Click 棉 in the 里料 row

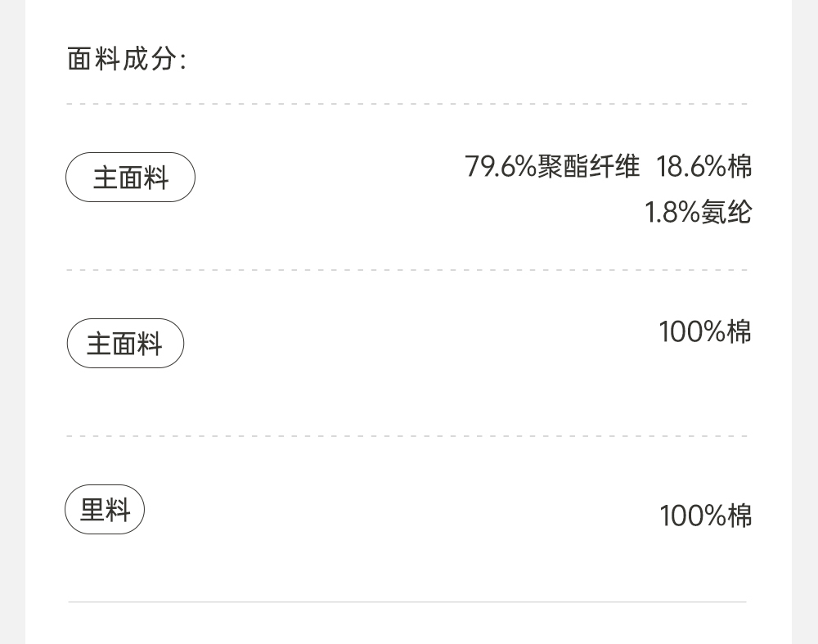pos(739,516)
